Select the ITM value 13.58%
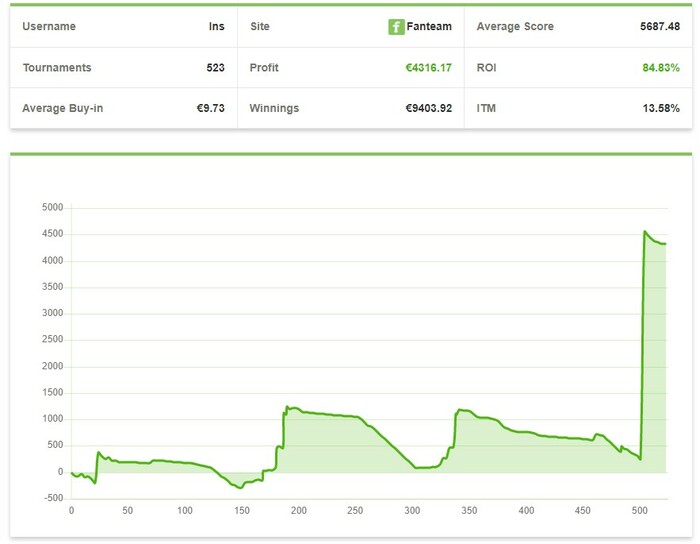This screenshot has height=544, width=700. [661, 108]
